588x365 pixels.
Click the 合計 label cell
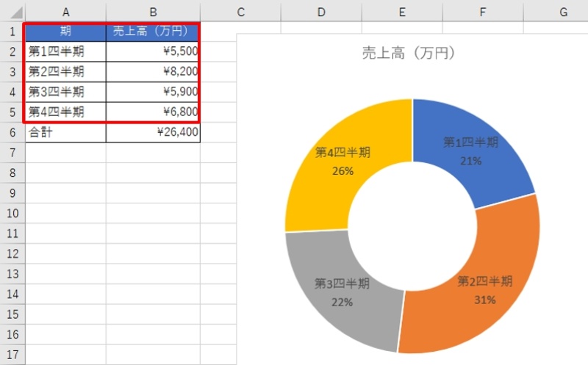click(66, 133)
